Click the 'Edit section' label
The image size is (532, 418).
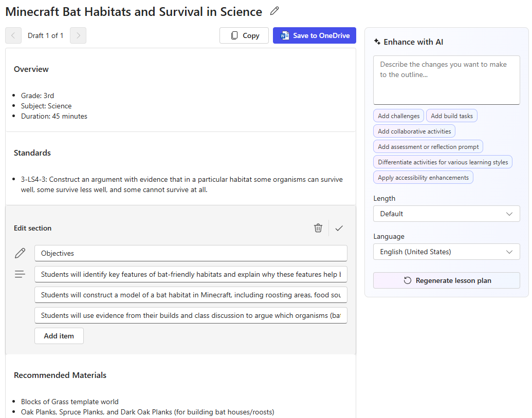pyautogui.click(x=32, y=228)
